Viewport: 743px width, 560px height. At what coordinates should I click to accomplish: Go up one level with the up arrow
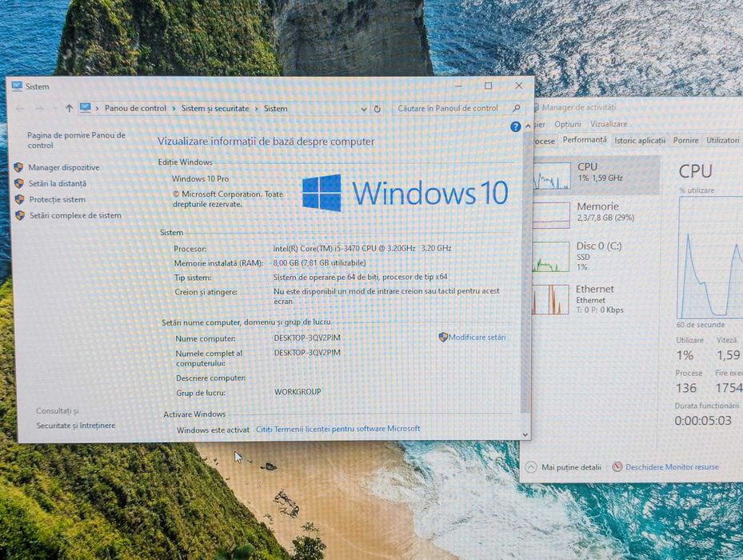click(69, 109)
